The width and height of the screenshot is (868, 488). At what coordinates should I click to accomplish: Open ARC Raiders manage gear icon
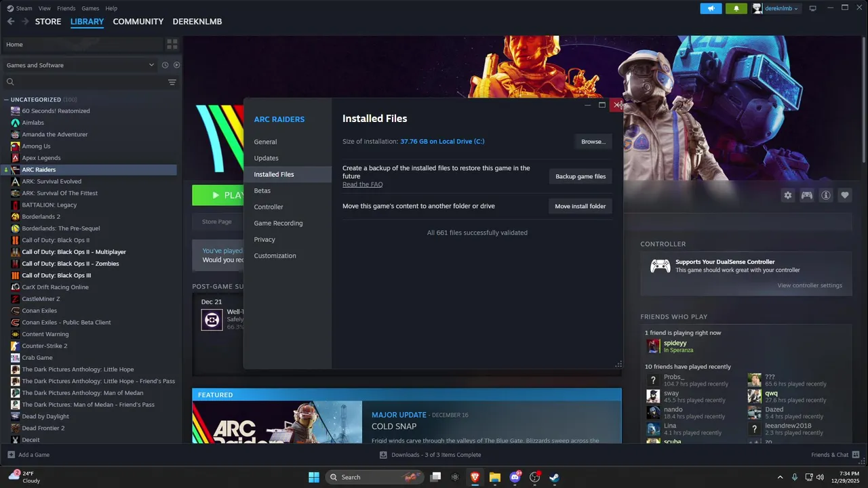(788, 195)
